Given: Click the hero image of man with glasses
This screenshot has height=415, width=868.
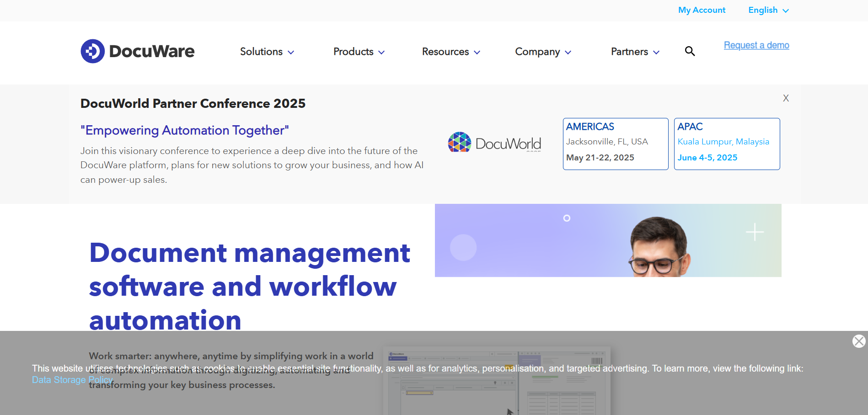Looking at the screenshot, I should point(608,240).
